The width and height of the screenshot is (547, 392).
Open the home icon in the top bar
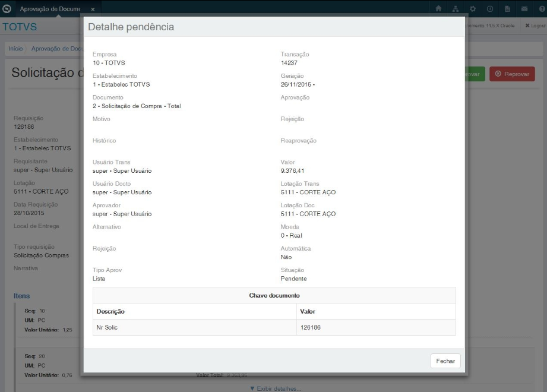pos(438,9)
